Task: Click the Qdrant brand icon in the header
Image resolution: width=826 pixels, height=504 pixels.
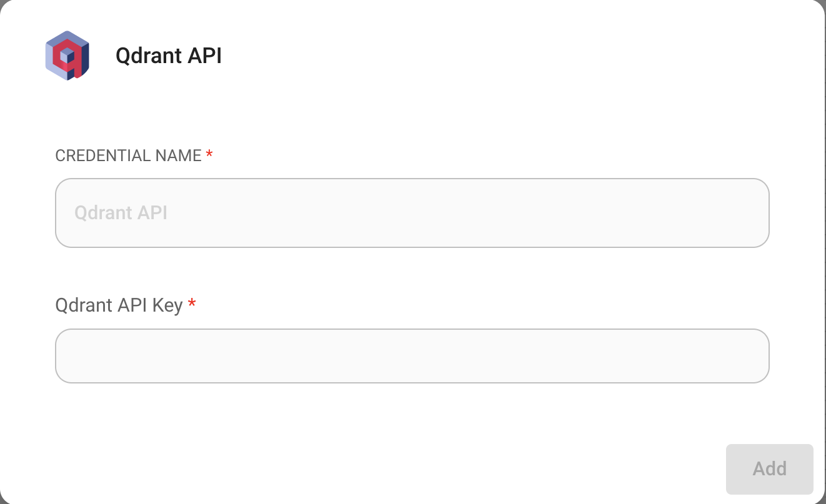Action: [67, 56]
